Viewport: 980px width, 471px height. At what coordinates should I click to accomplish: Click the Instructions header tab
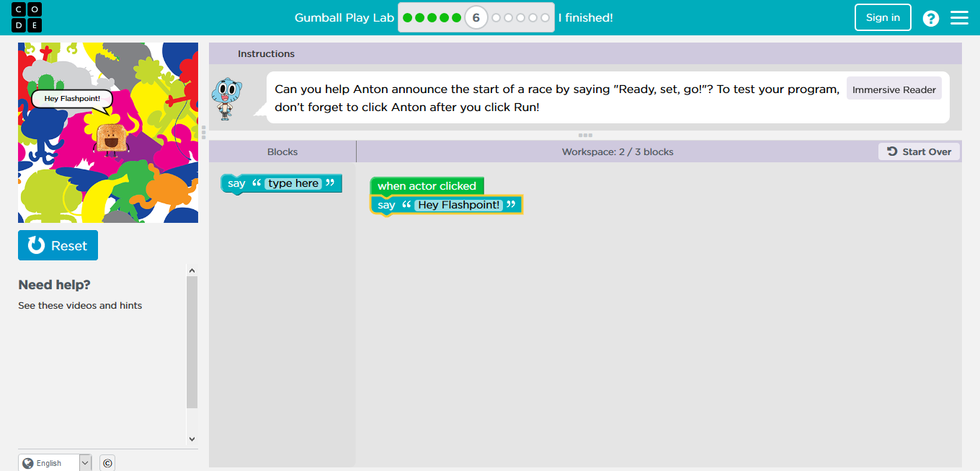[266, 53]
